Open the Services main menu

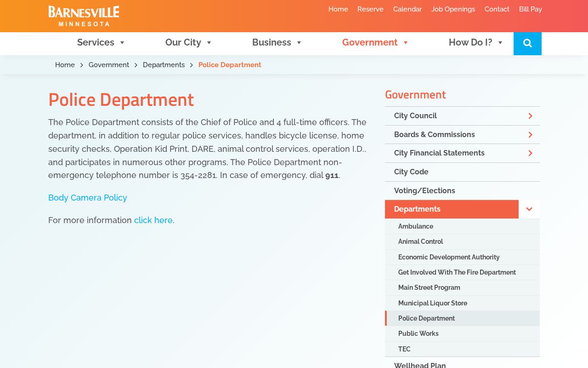(96, 43)
